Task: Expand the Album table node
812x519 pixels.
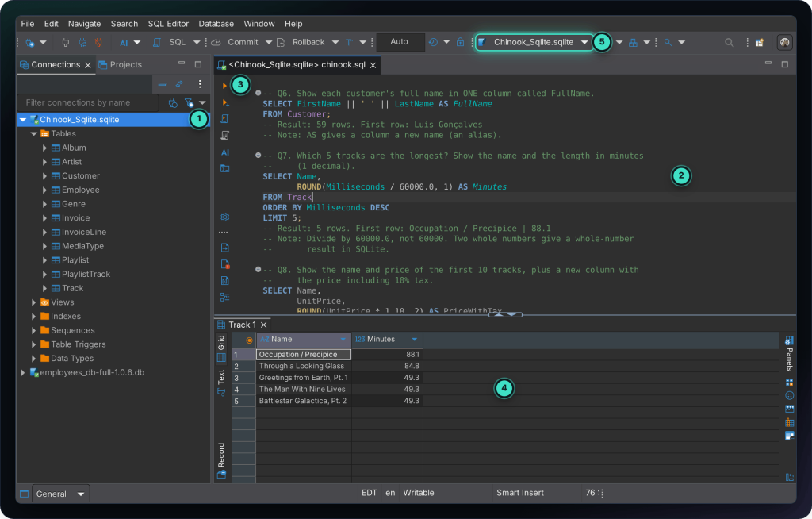Action: [x=44, y=148]
